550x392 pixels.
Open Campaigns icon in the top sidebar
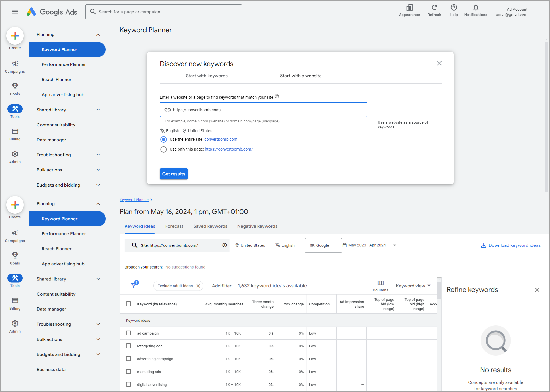pos(15,64)
